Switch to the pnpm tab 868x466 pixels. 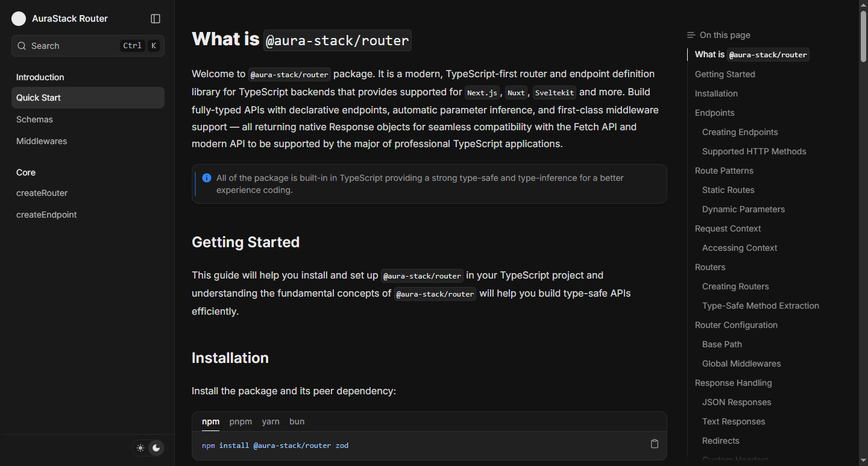(x=241, y=421)
